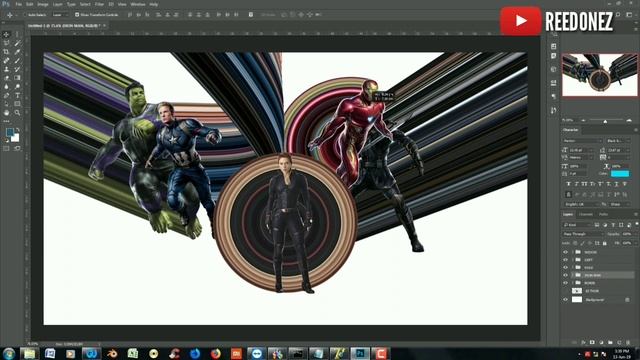640x360 pixels.
Task: Click the create new group folder icon
Action: pyautogui.click(x=610, y=342)
